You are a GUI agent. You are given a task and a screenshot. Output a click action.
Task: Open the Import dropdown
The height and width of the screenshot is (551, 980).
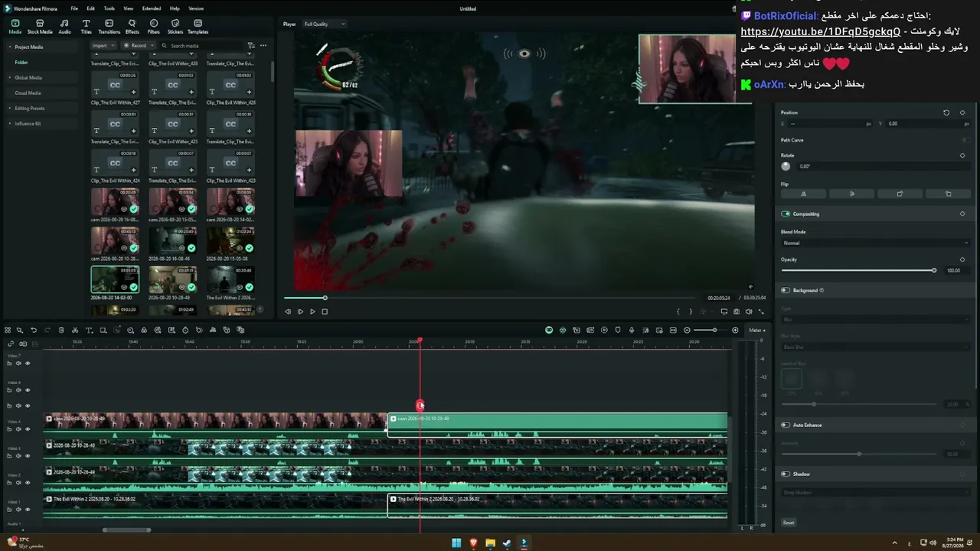click(102, 45)
